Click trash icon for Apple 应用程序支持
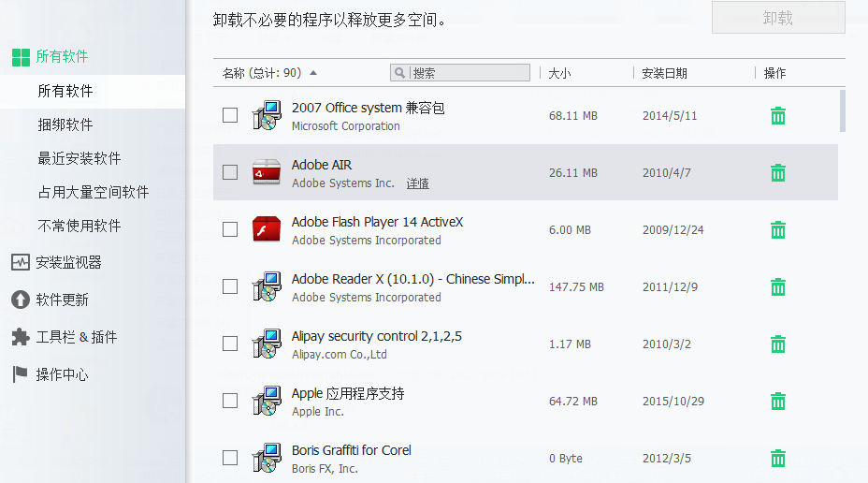The height and width of the screenshot is (483, 868). pos(778,401)
